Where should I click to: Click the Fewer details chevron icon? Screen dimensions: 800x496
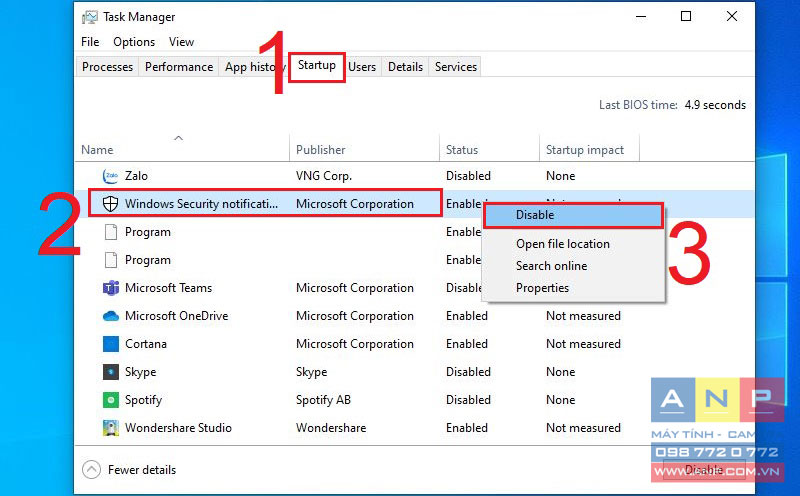pyautogui.click(x=91, y=469)
